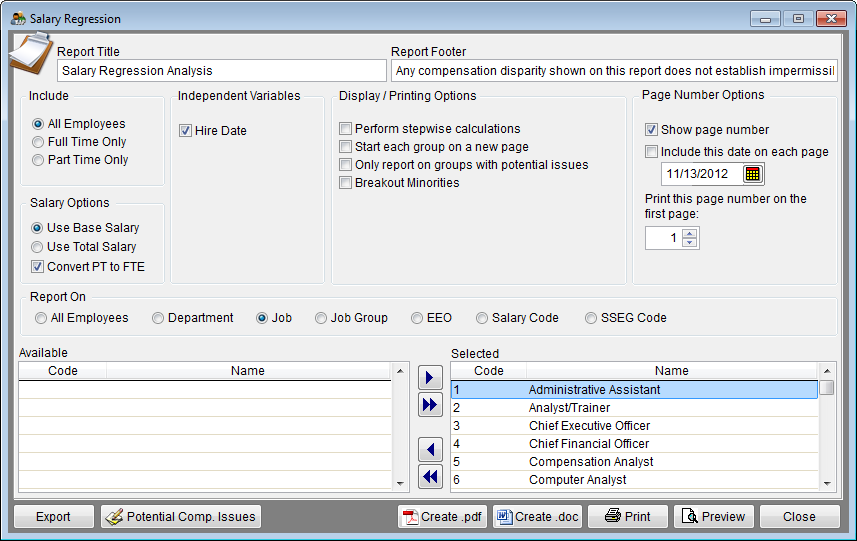This screenshot has width=857, height=541.
Task: Click Create .doc button
Action: pos(538,516)
